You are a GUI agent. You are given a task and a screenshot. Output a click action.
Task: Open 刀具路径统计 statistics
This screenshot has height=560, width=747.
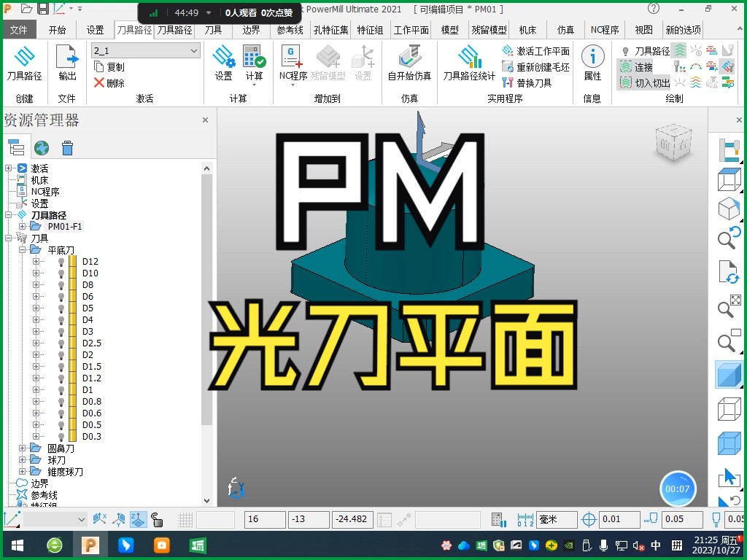469,57
